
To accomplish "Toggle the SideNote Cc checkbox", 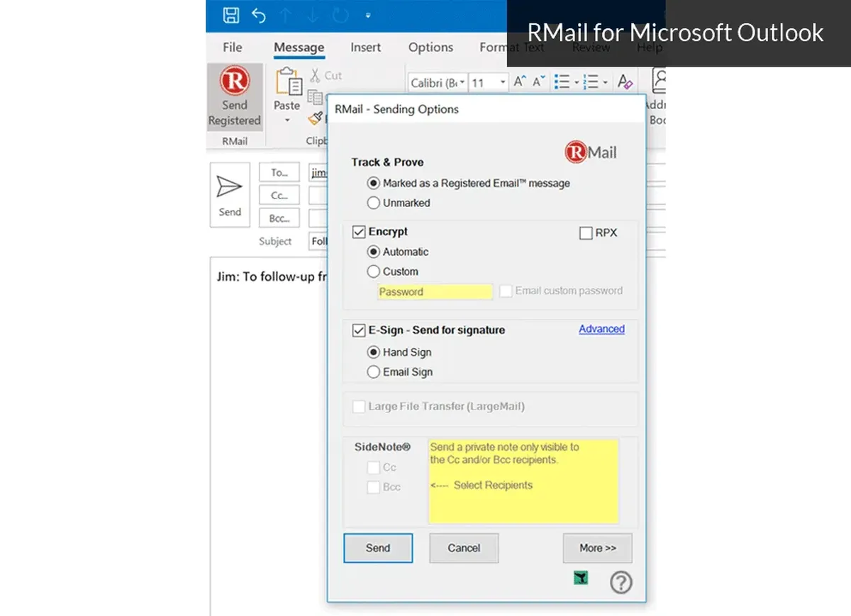I will (x=373, y=467).
